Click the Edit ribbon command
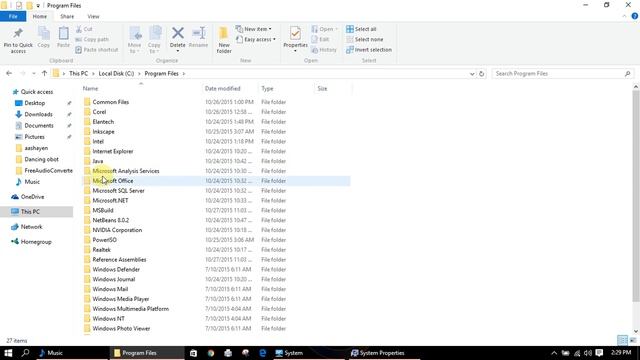The image size is (640, 360). coord(321,39)
